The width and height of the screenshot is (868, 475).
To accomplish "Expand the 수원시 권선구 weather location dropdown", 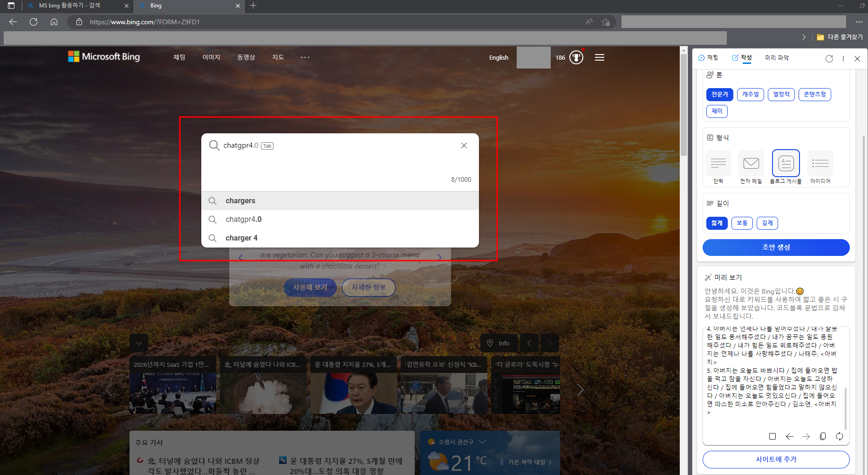I will click(482, 442).
